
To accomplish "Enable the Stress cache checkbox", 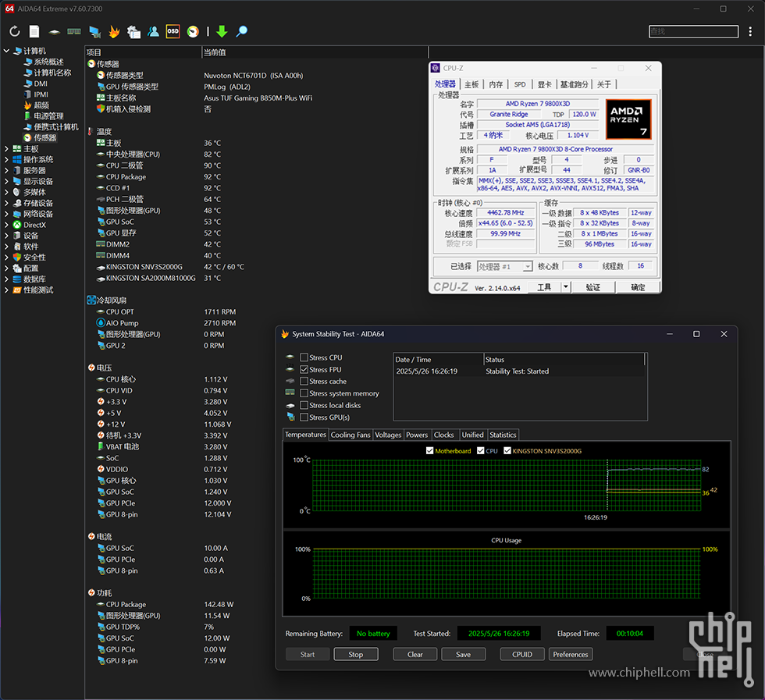I will click(x=304, y=382).
